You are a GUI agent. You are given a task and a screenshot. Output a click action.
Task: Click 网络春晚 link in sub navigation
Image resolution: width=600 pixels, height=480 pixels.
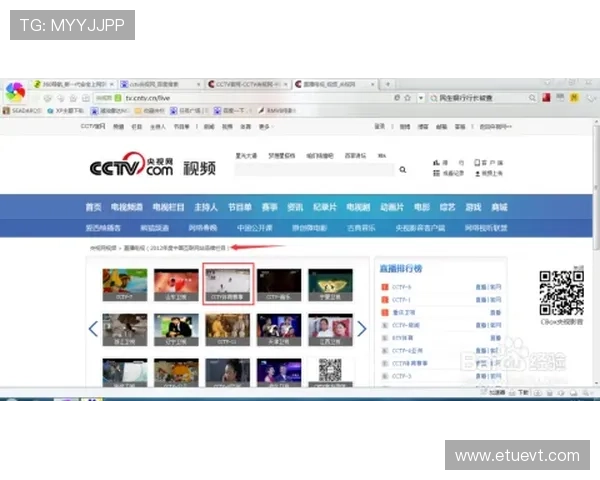203,228
